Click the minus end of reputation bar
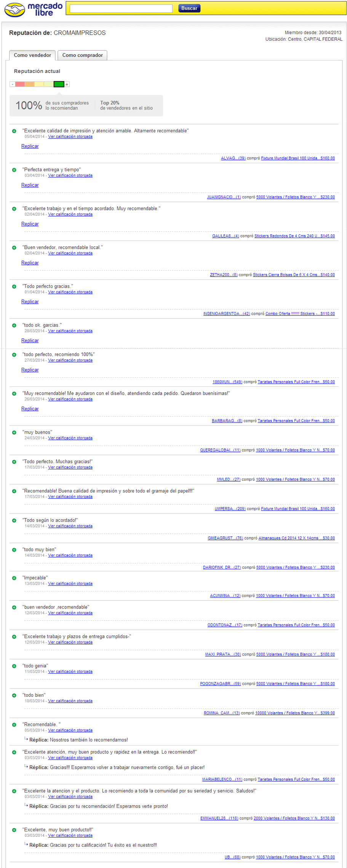The width and height of the screenshot is (347, 868). click(x=13, y=84)
